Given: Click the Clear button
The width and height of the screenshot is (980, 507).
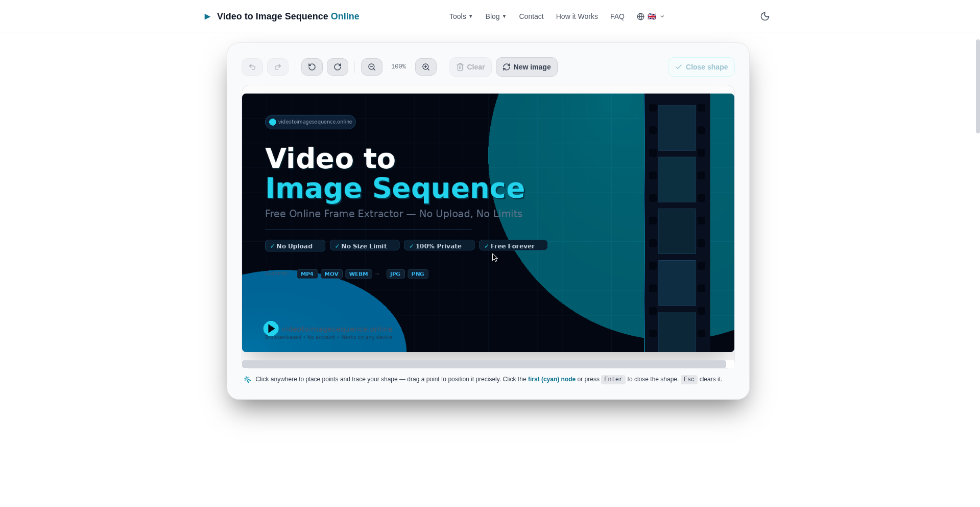Looking at the screenshot, I should pyautogui.click(x=470, y=67).
